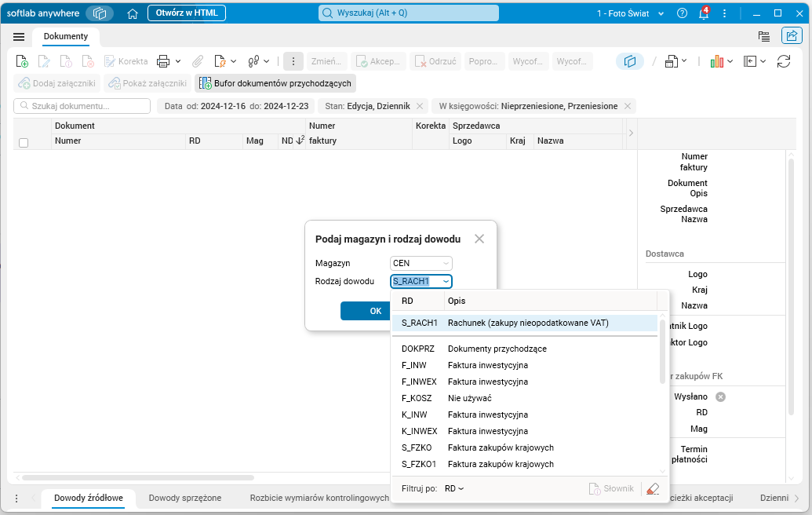Open the hamburger main menu
This screenshot has height=515, width=812.
[x=19, y=36]
